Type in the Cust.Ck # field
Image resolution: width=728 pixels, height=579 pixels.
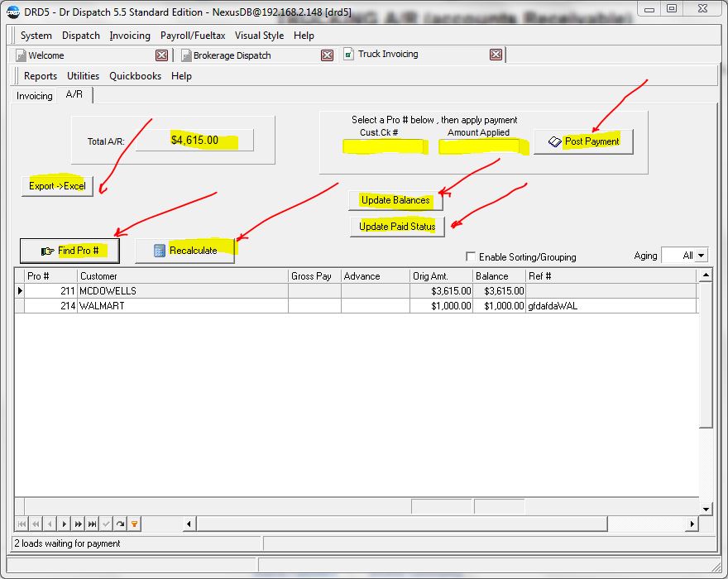pos(384,146)
